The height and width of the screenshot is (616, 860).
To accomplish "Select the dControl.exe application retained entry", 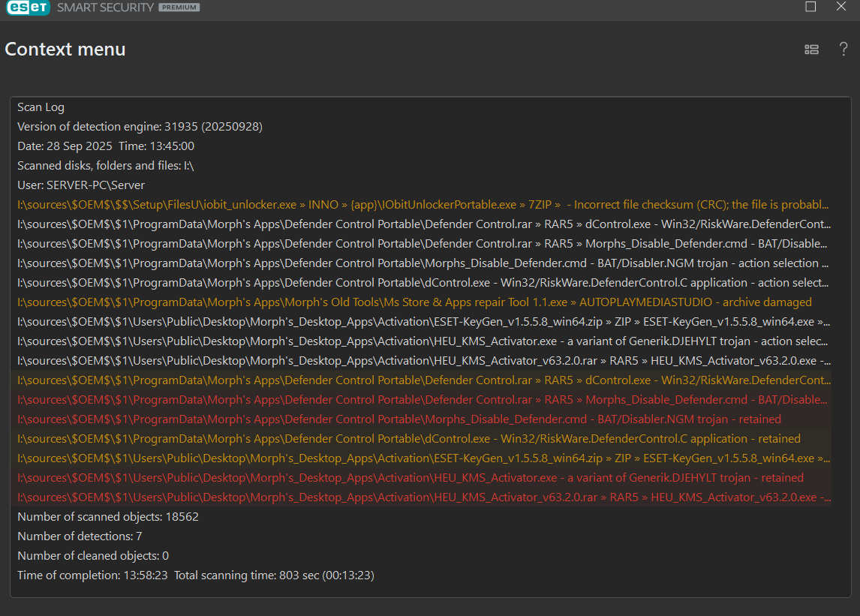I will [408, 439].
